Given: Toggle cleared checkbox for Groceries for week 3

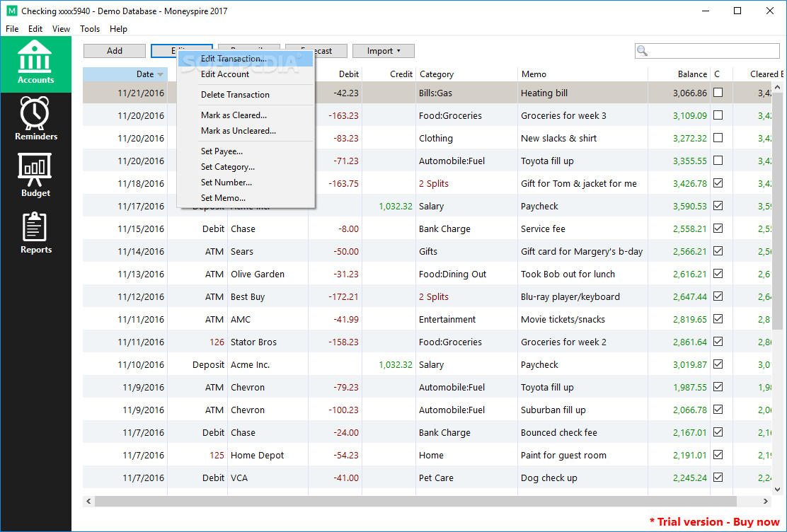Looking at the screenshot, I should (718, 115).
